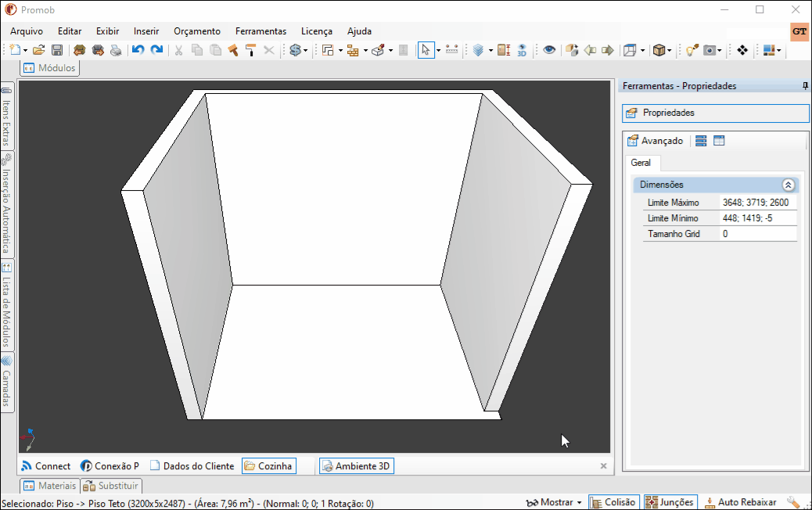The width and height of the screenshot is (812, 510).
Task: Open the dropdown arrow beside the New icon
Action: tap(25, 51)
